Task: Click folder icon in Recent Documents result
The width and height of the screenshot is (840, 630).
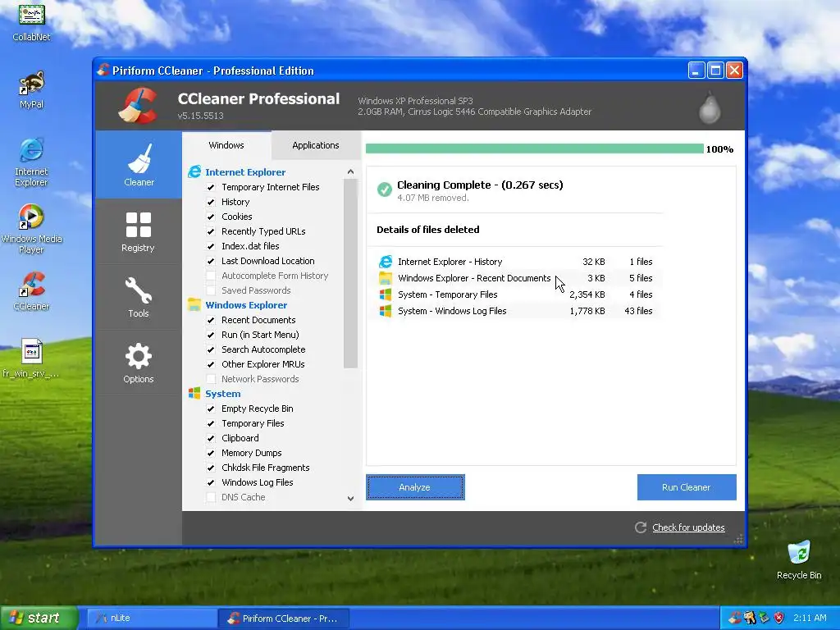Action: pyautogui.click(x=386, y=278)
